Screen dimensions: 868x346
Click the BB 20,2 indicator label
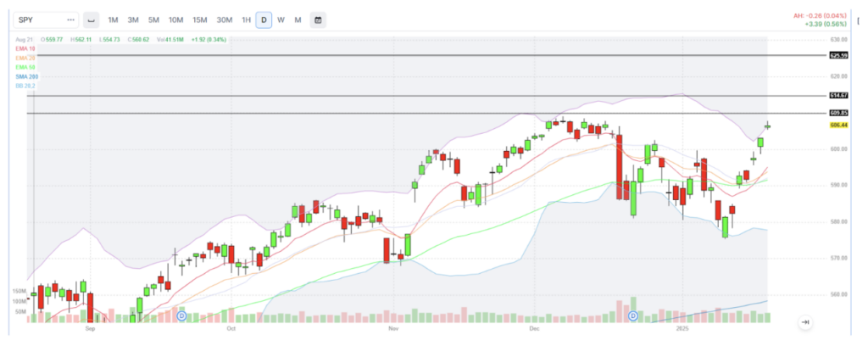point(25,86)
